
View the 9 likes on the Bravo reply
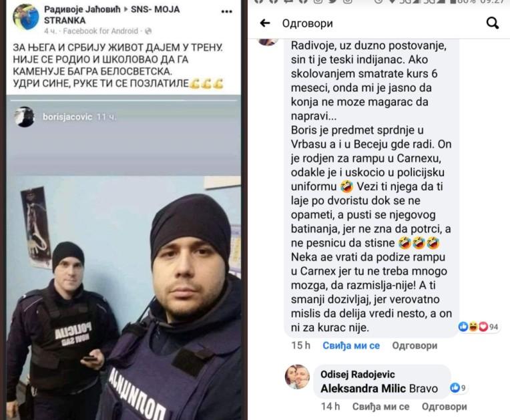[458, 387]
